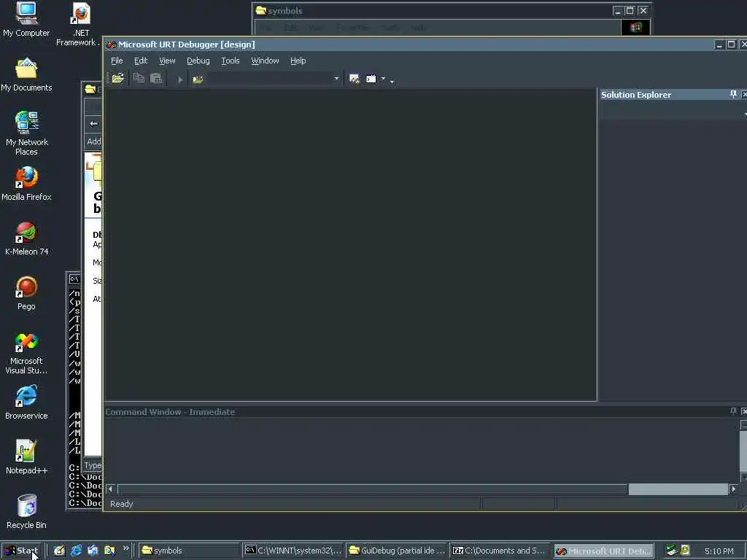The height and width of the screenshot is (560, 747).
Task: Switch to symbols taskbar button
Action: (x=189, y=551)
